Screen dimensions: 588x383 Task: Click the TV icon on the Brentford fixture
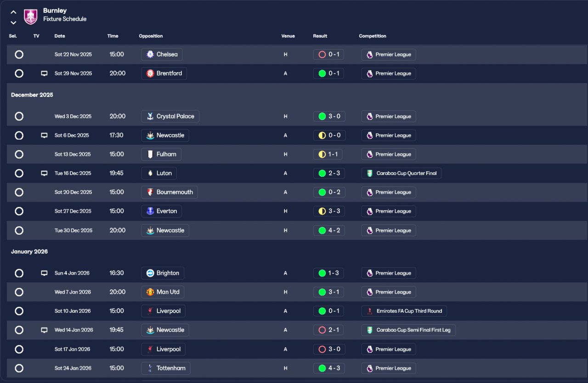[x=44, y=73]
